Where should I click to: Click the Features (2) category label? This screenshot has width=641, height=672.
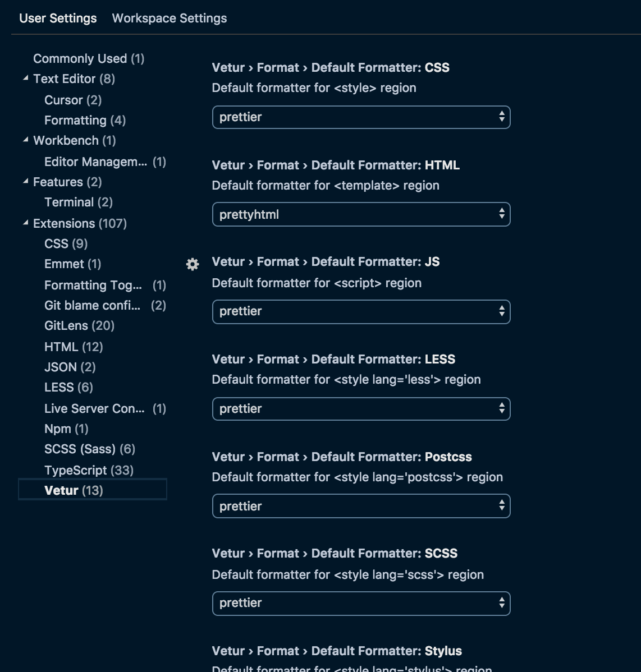tap(67, 182)
